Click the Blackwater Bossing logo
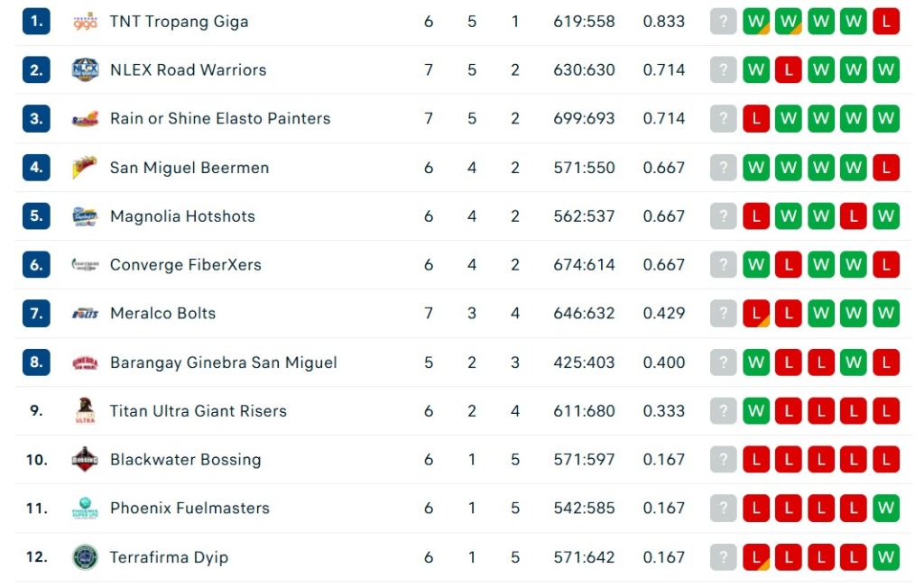This screenshot has height=587, width=924. pos(83,459)
